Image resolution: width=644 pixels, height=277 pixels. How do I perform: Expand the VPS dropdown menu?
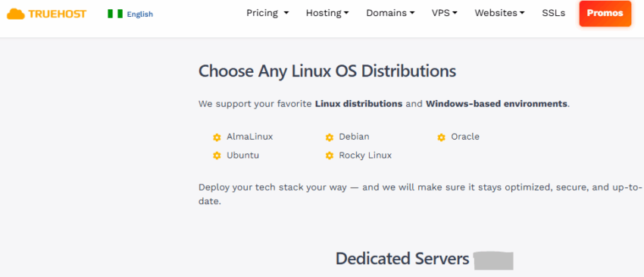coord(445,13)
